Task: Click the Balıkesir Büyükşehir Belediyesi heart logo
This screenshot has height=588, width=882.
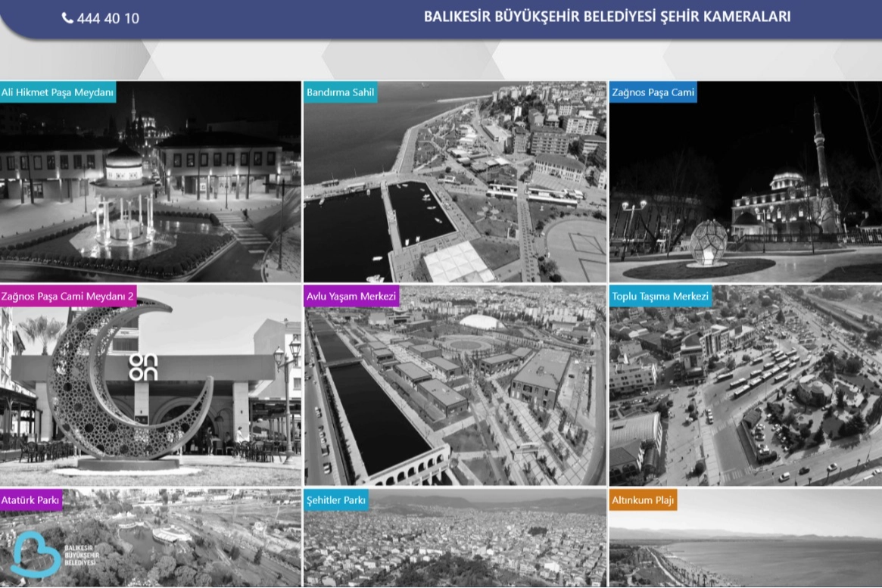Action: click(x=36, y=554)
